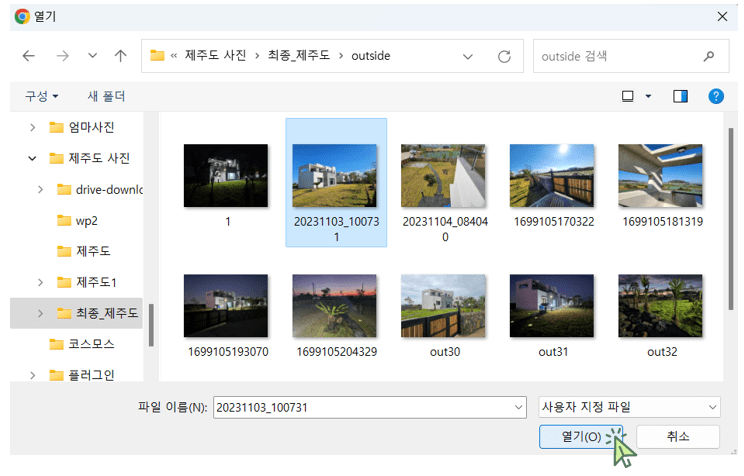Click the search magnifier icon
This screenshot has width=744, height=476.
708,56
